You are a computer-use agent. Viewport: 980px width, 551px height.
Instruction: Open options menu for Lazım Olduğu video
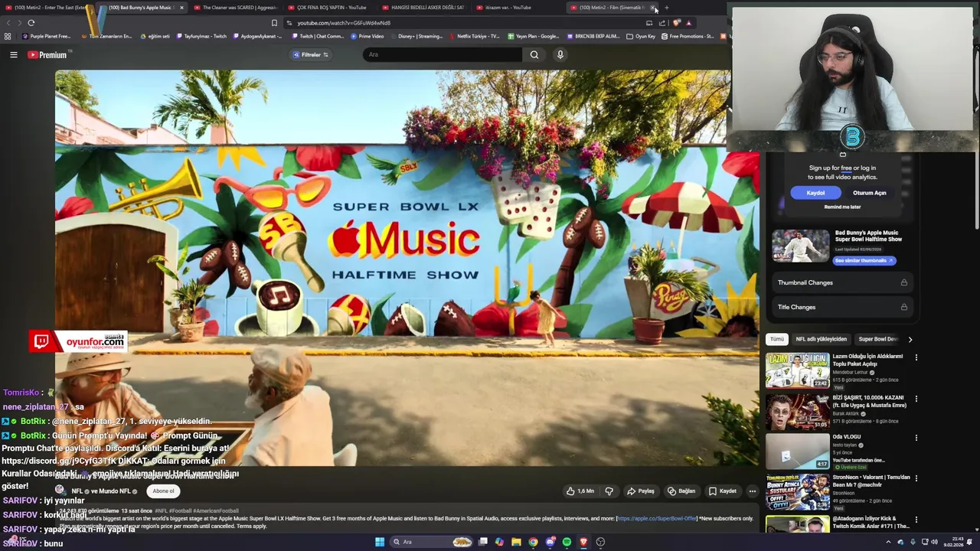point(916,357)
